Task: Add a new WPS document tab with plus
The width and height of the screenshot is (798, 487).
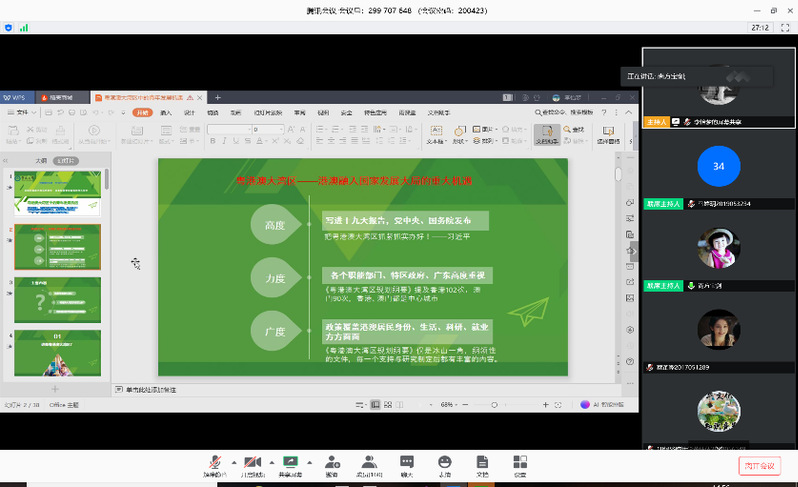Action: (218, 97)
